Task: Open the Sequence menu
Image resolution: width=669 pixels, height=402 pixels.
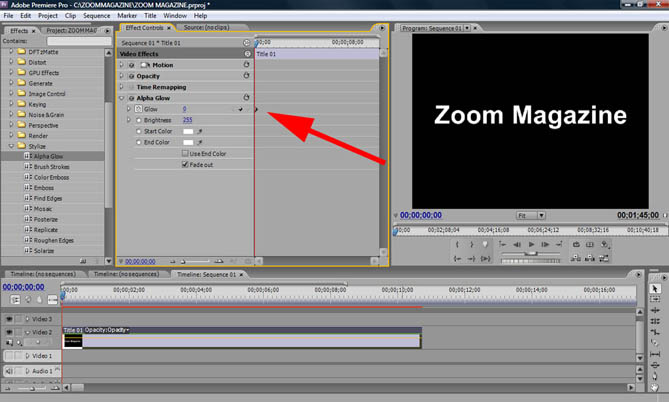Action: point(97,16)
